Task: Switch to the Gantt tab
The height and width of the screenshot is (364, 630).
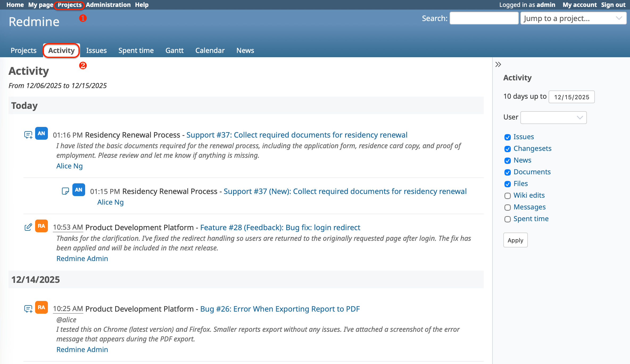Action: click(x=174, y=50)
